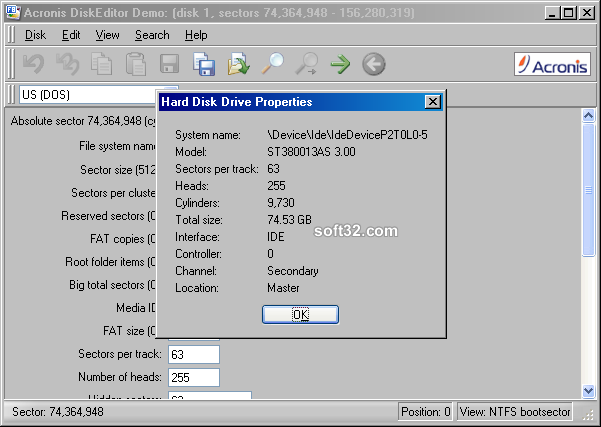Click the Search next magnifier icon
Viewport: 601px width, 427px height.
pyautogui.click(x=307, y=64)
